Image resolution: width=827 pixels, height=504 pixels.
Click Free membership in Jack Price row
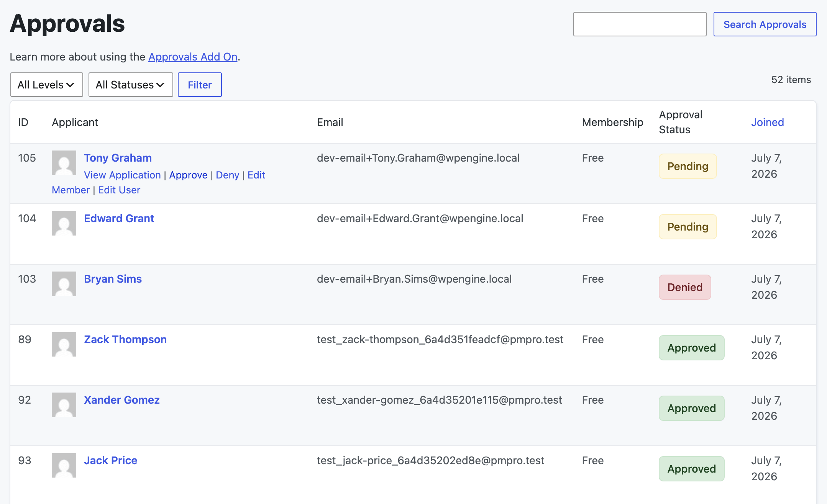(593, 460)
